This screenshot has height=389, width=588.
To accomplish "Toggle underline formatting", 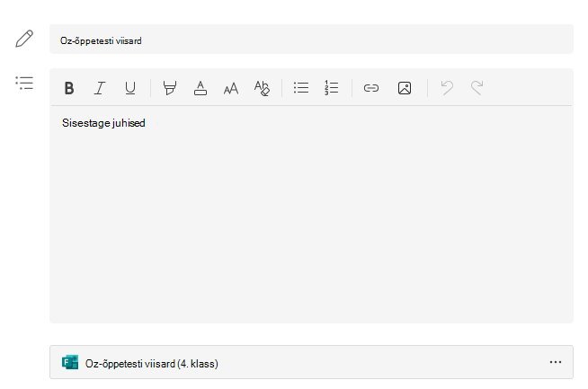I will pos(130,88).
